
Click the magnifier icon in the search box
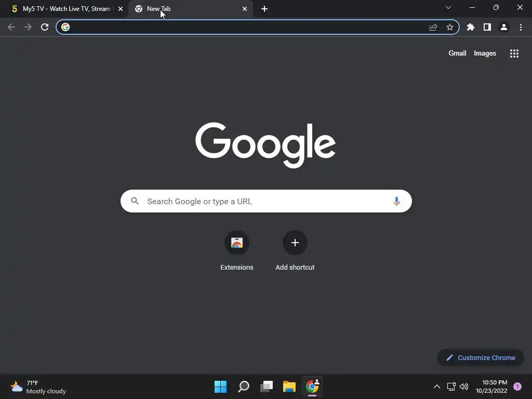tap(135, 201)
